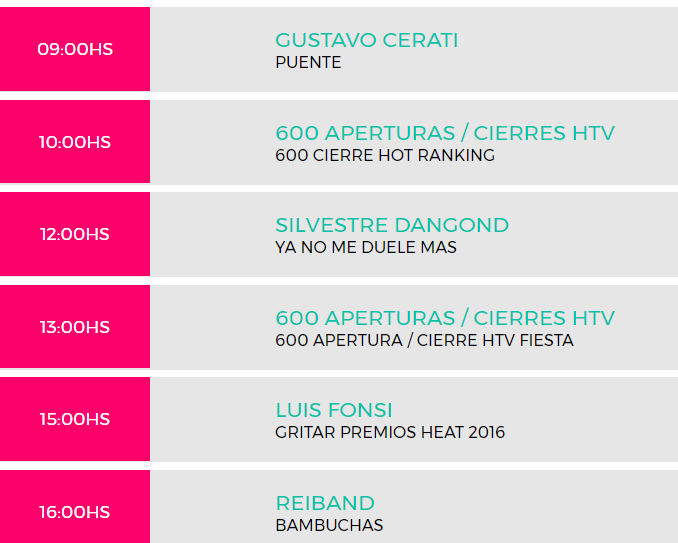The width and height of the screenshot is (678, 543).
Task: Click the 15:00HS time slot
Action: pos(75,419)
